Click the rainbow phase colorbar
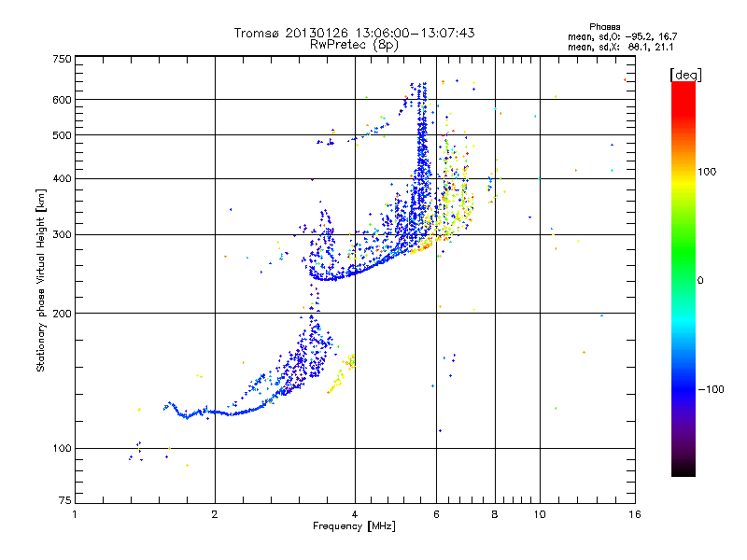 [x=684, y=279]
